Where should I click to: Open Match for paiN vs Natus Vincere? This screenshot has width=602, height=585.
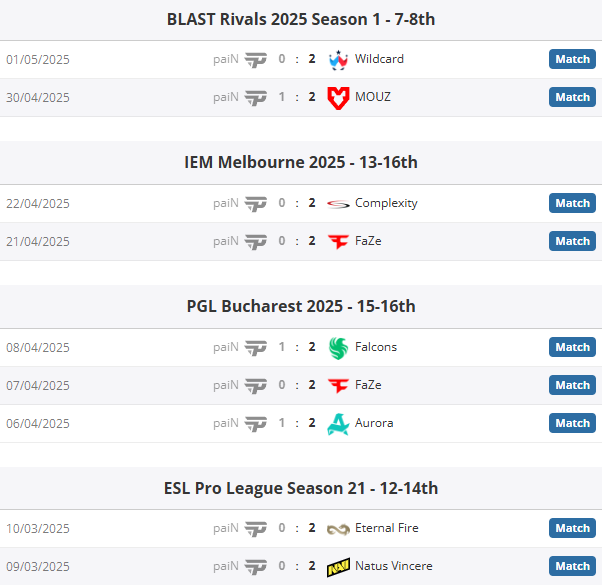[x=572, y=566]
